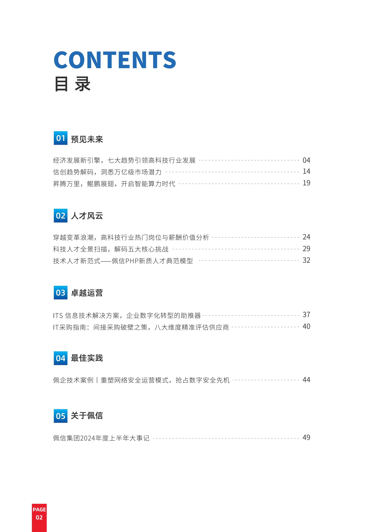Select the entry 穿越变革浪潮 热门岗位与薪酬价值分析

pos(181,237)
